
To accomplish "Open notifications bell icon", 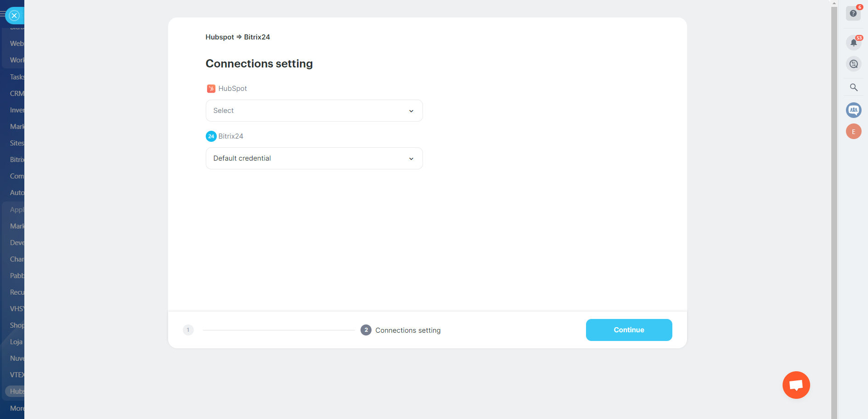I will [853, 43].
